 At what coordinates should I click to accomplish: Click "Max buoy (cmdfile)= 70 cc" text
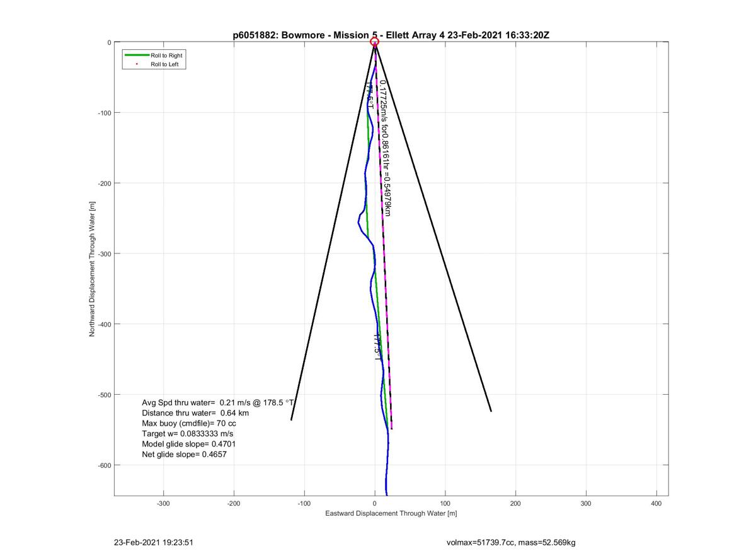tap(189, 424)
